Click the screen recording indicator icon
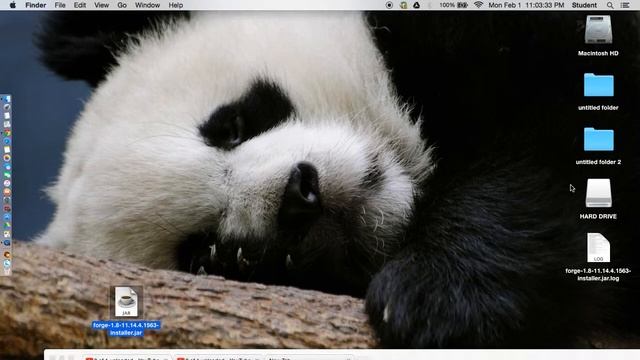Screen dimensions: 640x360 (x=389, y=5)
